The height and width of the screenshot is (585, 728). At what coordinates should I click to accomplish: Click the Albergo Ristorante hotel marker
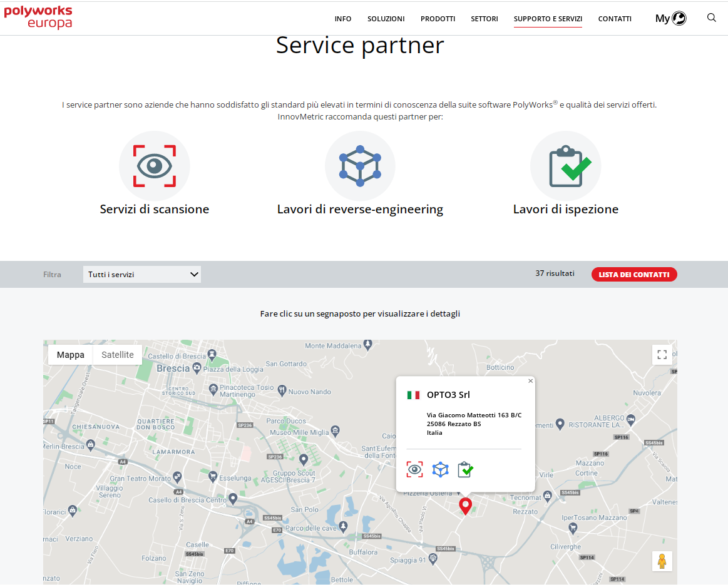(630, 420)
